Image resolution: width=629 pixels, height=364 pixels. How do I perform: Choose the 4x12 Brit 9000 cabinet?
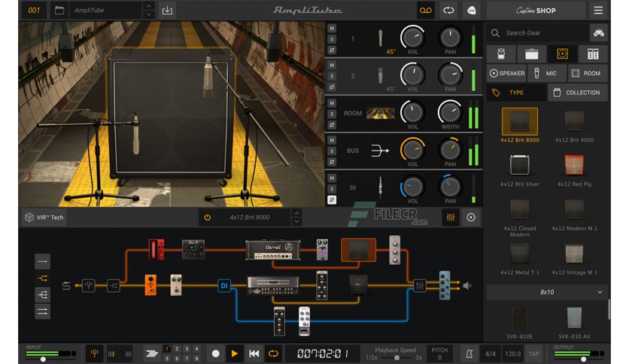574,126
